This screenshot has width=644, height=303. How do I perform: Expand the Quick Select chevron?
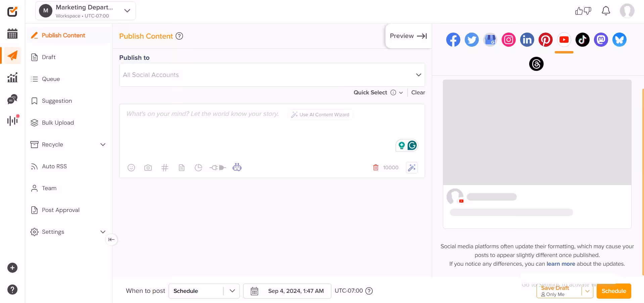coord(401,93)
